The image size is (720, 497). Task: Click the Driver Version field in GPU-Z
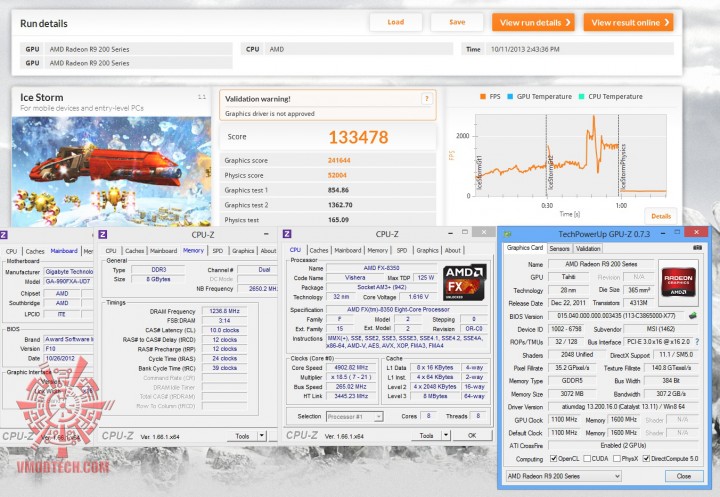623,407
